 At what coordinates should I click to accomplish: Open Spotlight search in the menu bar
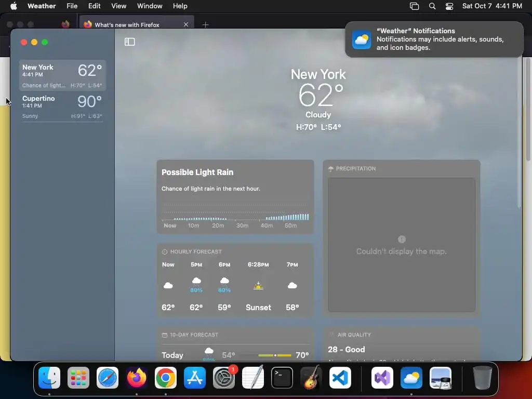(x=432, y=6)
